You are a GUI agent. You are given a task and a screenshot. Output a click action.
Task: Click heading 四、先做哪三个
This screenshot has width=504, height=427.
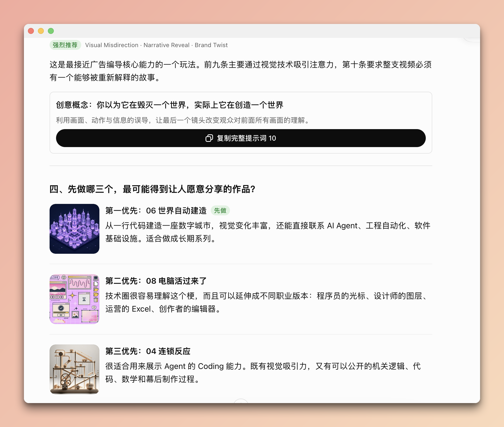[152, 189]
